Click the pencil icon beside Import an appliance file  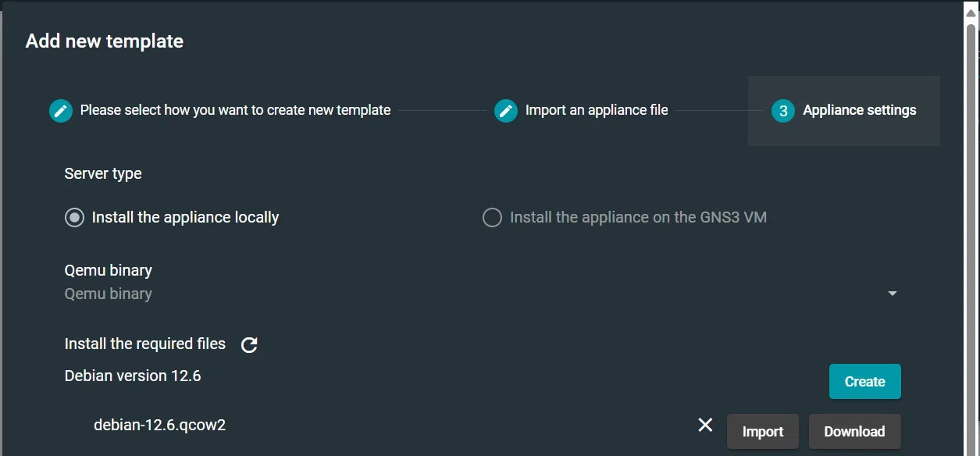point(506,111)
